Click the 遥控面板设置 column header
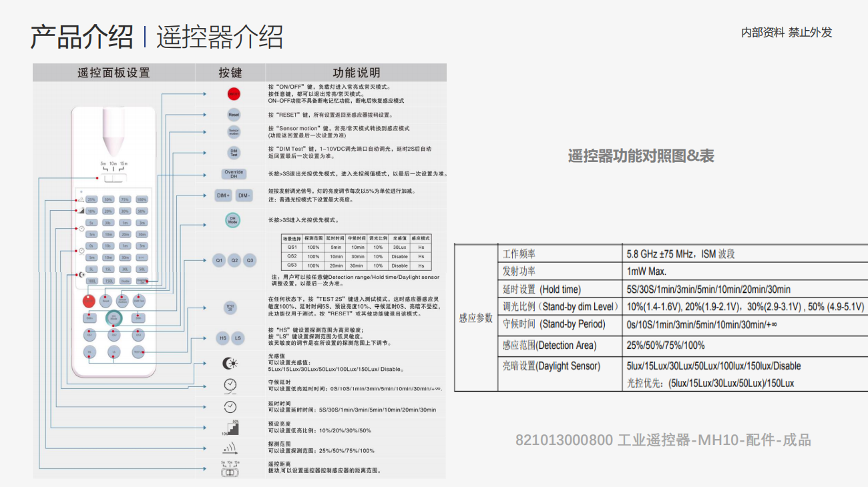868x487 pixels. tap(114, 73)
